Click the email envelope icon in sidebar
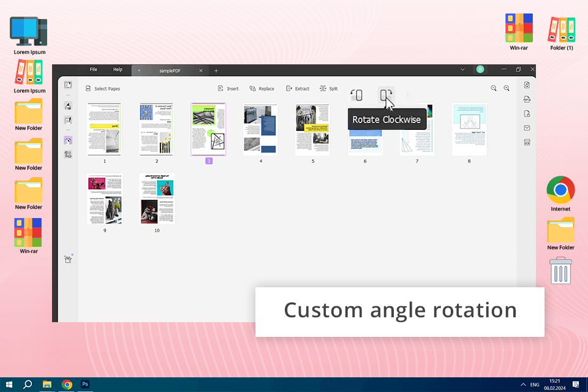This screenshot has height=392, width=588. (527, 128)
